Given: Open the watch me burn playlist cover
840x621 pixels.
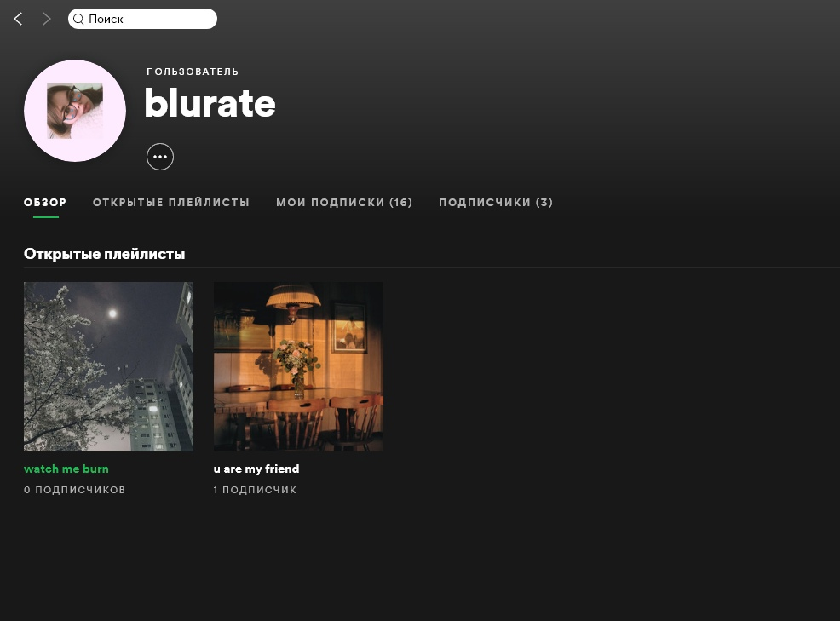Looking at the screenshot, I should [109, 366].
